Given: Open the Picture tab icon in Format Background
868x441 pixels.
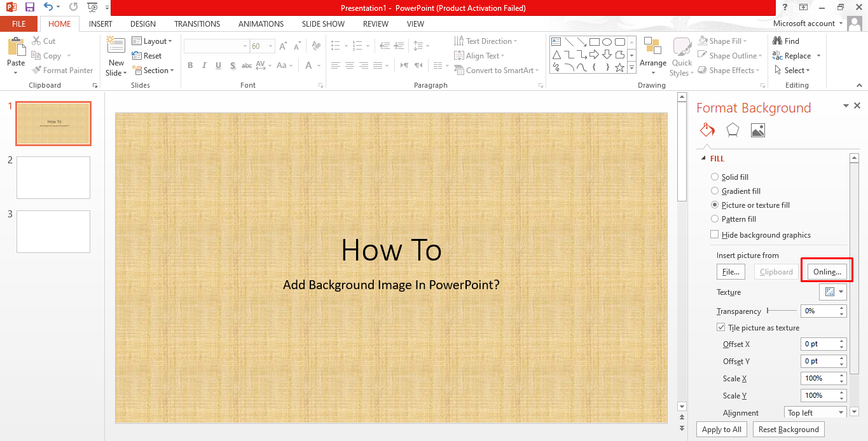Looking at the screenshot, I should (x=757, y=130).
